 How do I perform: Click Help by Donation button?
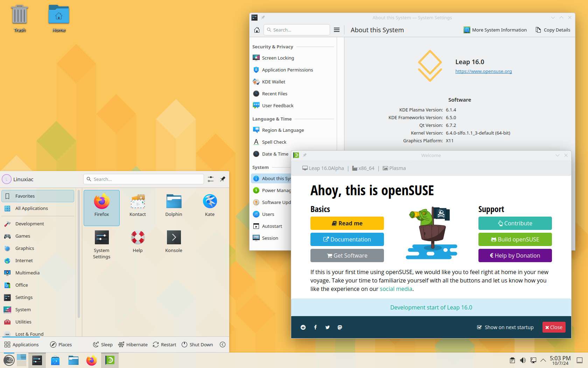(x=515, y=255)
